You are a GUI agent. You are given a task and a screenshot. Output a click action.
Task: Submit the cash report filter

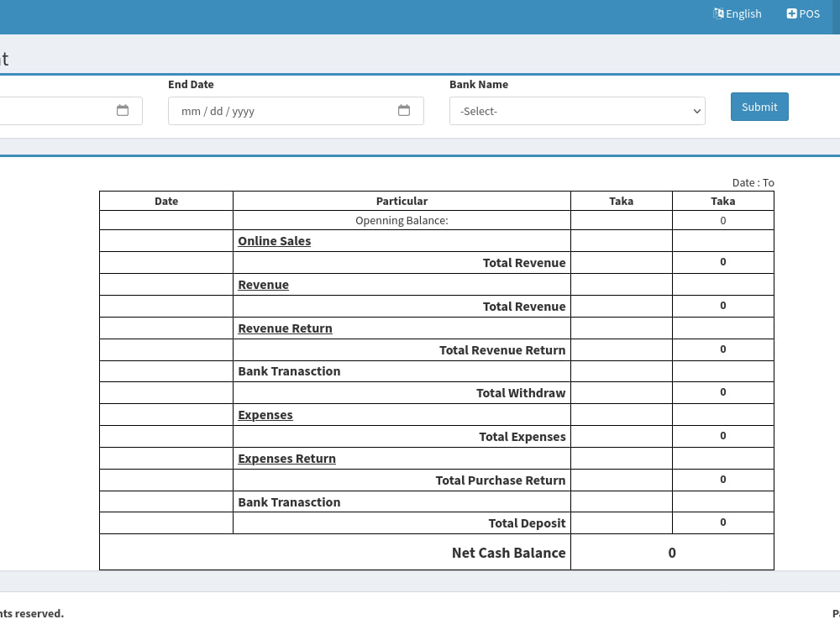(759, 107)
